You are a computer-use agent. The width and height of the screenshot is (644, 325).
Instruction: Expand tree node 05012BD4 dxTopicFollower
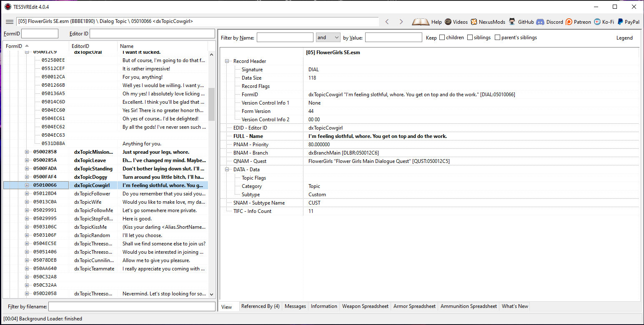point(27,194)
